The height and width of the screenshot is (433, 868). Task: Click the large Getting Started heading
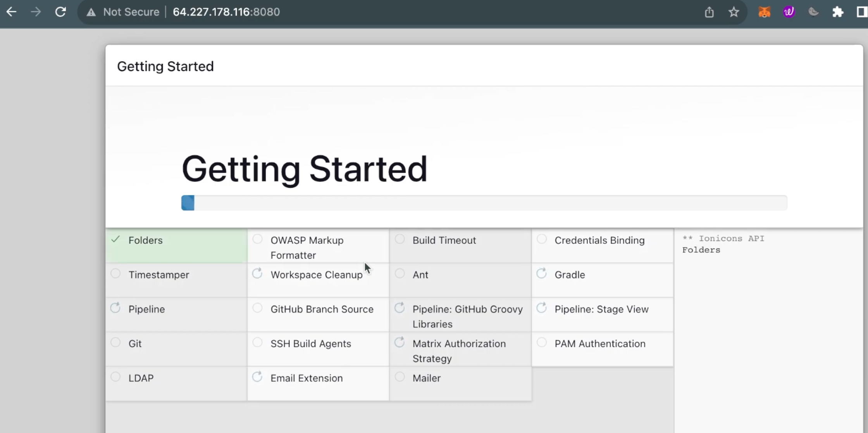click(x=304, y=169)
